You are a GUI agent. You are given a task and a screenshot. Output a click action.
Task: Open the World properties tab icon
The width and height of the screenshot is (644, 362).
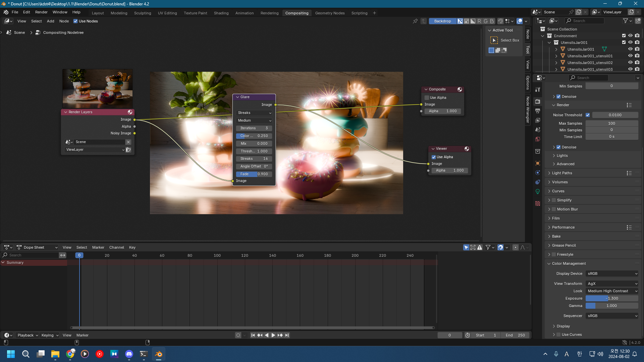tap(538, 139)
